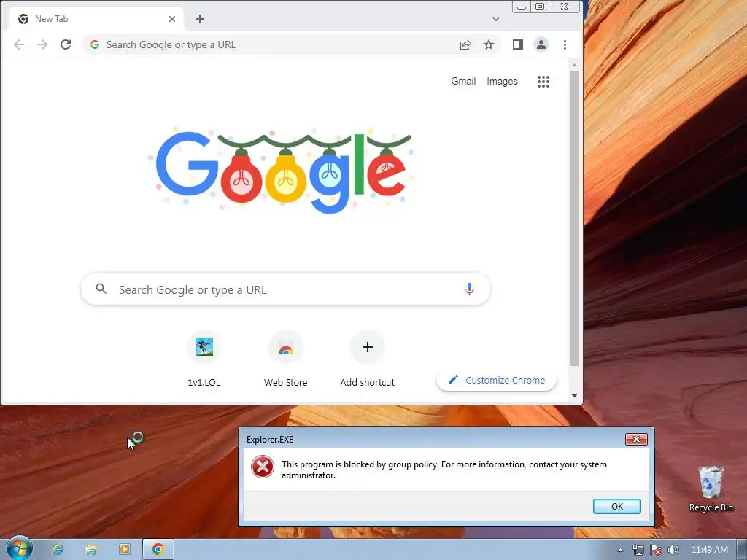
Task: Click OK in the Explorer.EXE dialog
Action: [617, 506]
